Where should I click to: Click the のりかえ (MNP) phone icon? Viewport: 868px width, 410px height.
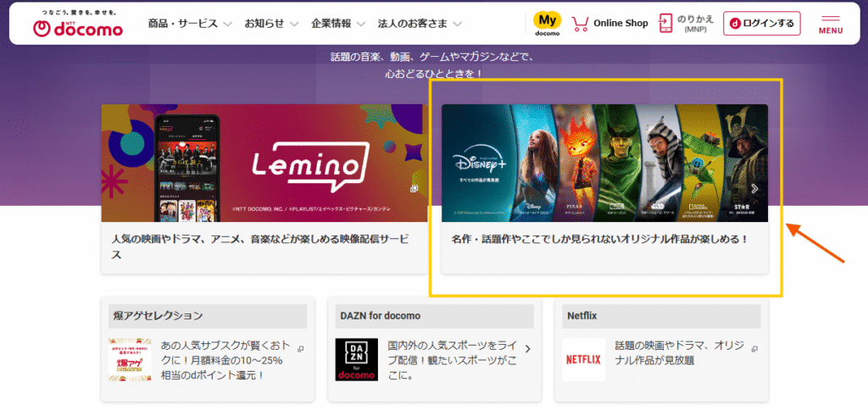666,23
